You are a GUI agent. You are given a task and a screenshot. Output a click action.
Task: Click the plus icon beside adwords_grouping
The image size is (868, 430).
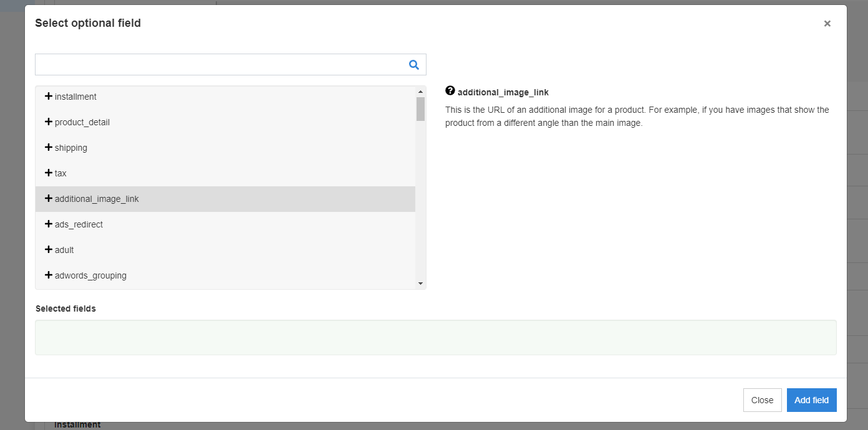click(x=49, y=275)
